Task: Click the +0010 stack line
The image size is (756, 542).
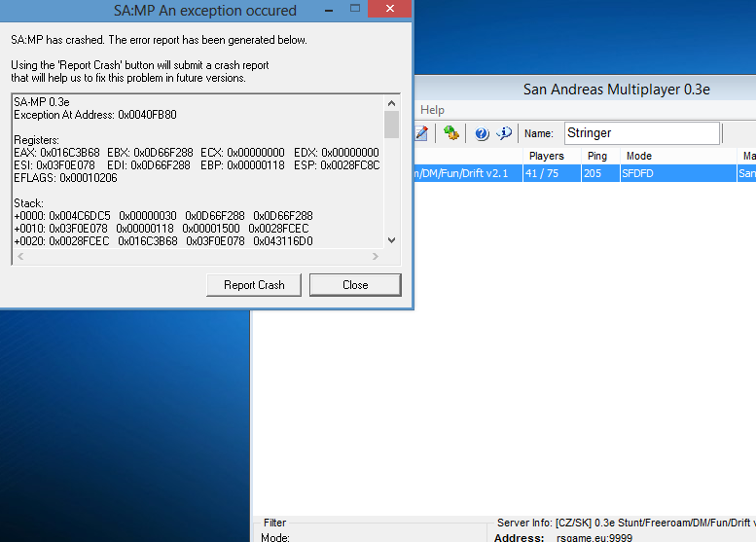Action: pos(162,229)
